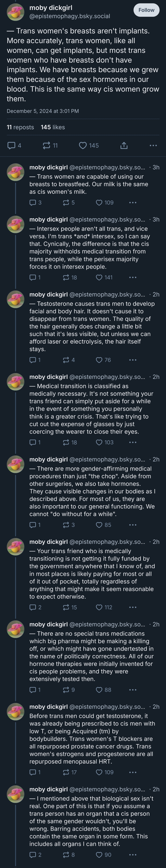Repost the medically necessary reply
Image resolution: width=166 pixels, height=868 pixels.
pyautogui.click(x=66, y=442)
